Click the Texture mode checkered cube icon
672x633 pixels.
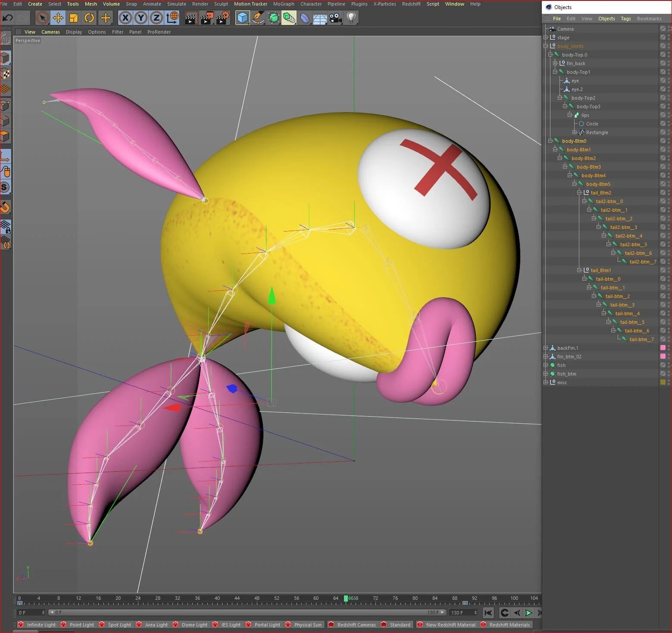click(x=5, y=74)
